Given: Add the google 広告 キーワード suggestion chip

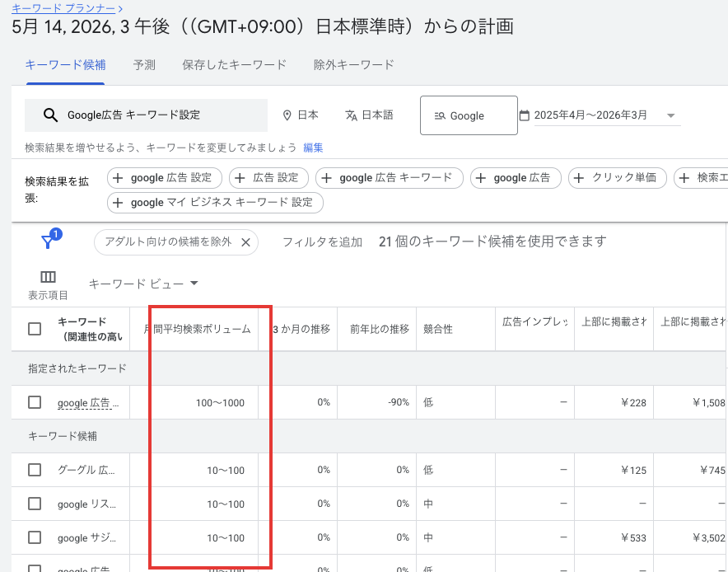Looking at the screenshot, I should 390,178.
